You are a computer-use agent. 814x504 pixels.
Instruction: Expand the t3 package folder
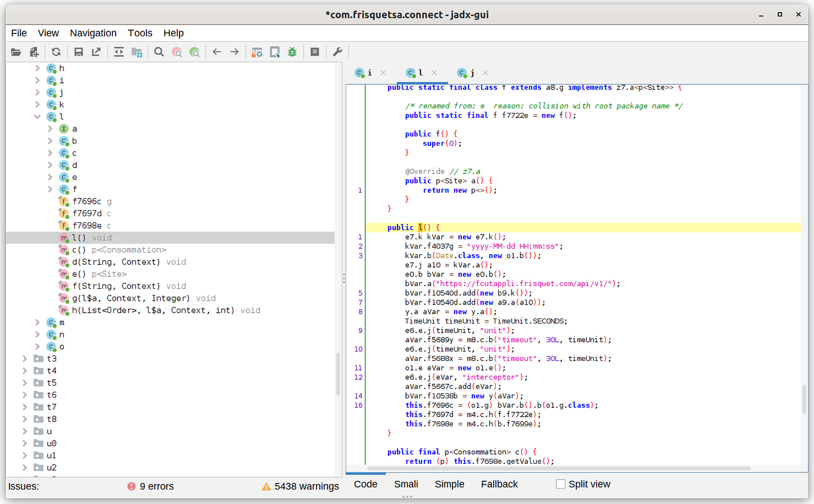click(x=24, y=359)
